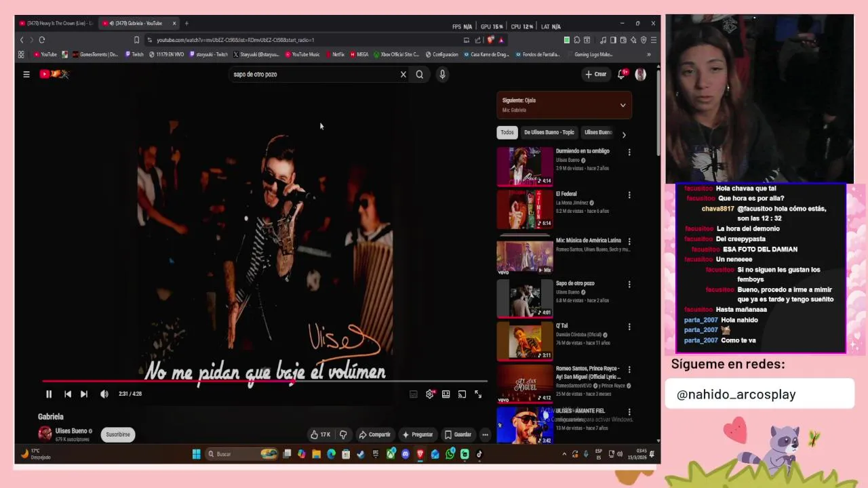Subscribe with the Suscribirse button
This screenshot has height=488, width=868.
[x=118, y=434]
